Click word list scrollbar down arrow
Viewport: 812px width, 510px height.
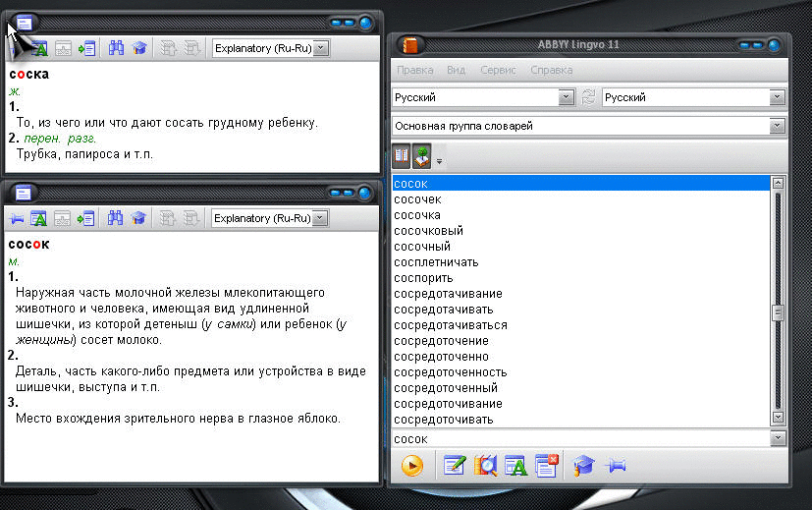point(778,418)
